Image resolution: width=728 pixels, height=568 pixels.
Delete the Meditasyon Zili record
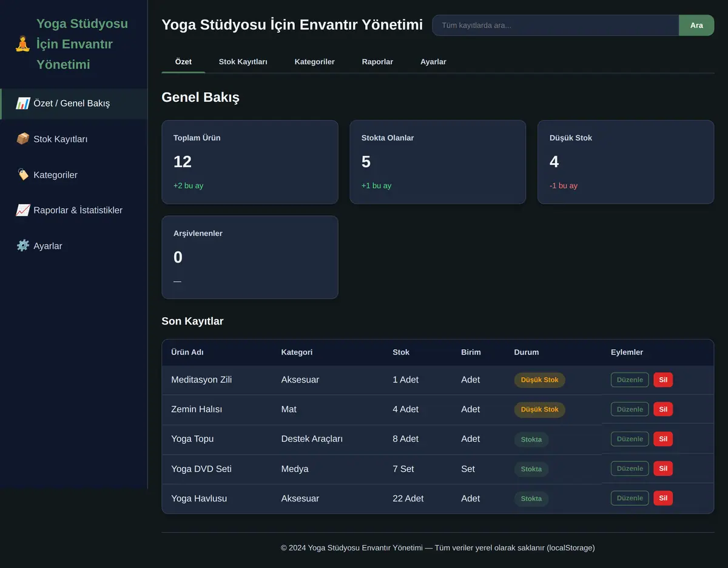[663, 380]
